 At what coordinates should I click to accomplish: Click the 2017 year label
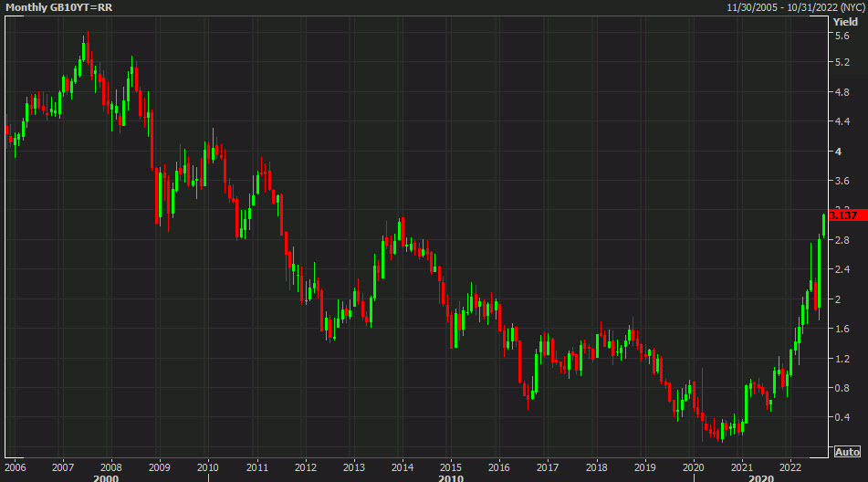coord(548,467)
